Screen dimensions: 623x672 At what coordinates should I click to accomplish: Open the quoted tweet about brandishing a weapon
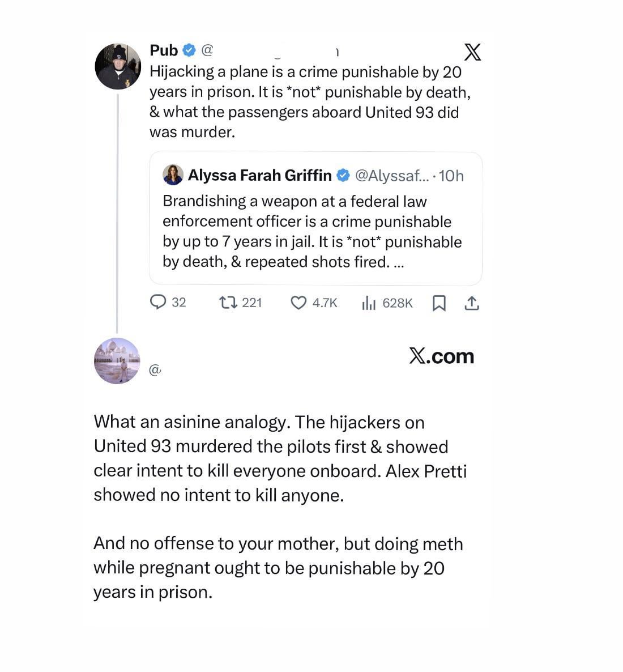point(312,232)
